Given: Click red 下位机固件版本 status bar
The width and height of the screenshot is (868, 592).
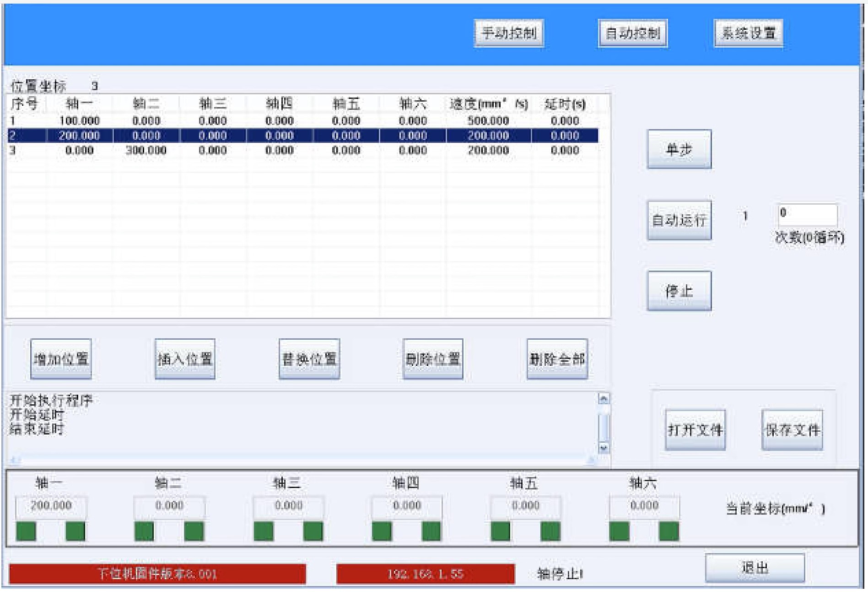Looking at the screenshot, I should [157, 574].
